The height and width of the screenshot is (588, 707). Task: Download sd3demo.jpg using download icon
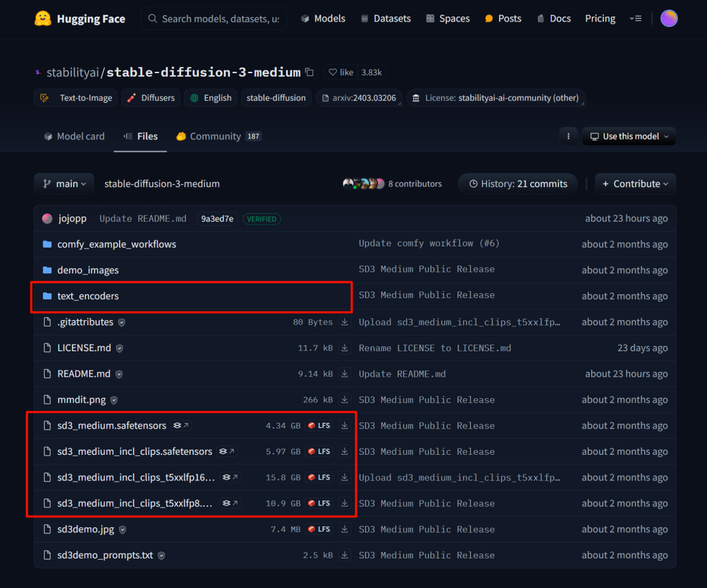click(x=345, y=529)
